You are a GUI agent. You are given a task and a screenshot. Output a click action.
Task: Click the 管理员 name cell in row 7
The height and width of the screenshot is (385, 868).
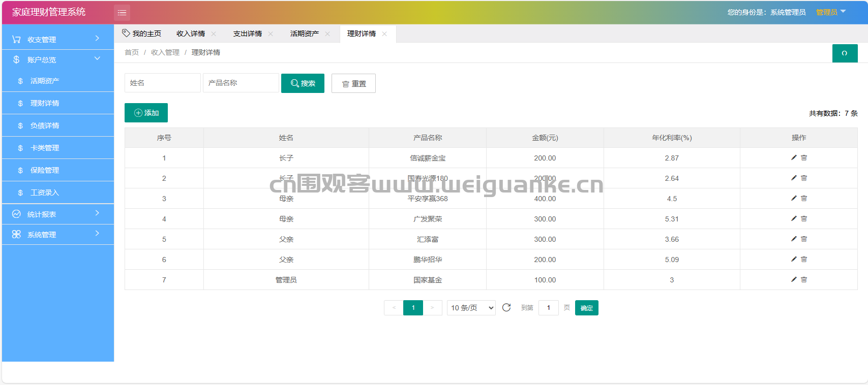(x=286, y=280)
